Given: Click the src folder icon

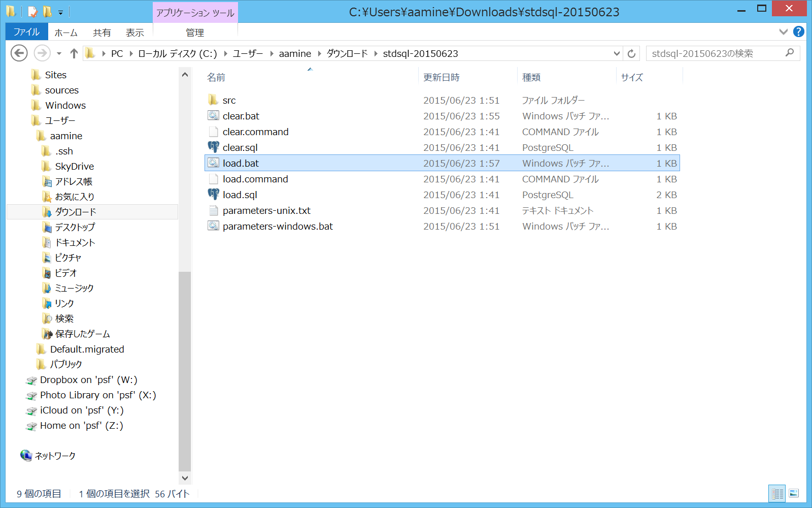Looking at the screenshot, I should click(214, 100).
